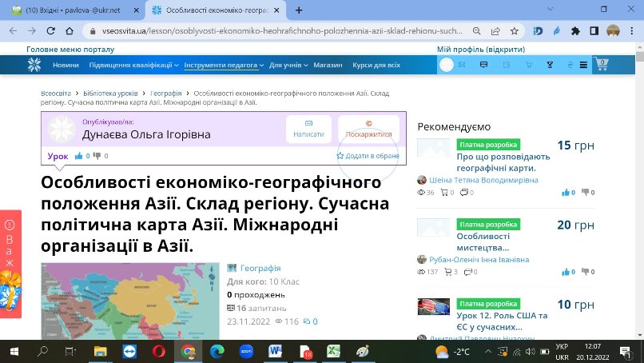
Task: Click the thumbs-down dislike icon under Урок
Action: (97, 156)
